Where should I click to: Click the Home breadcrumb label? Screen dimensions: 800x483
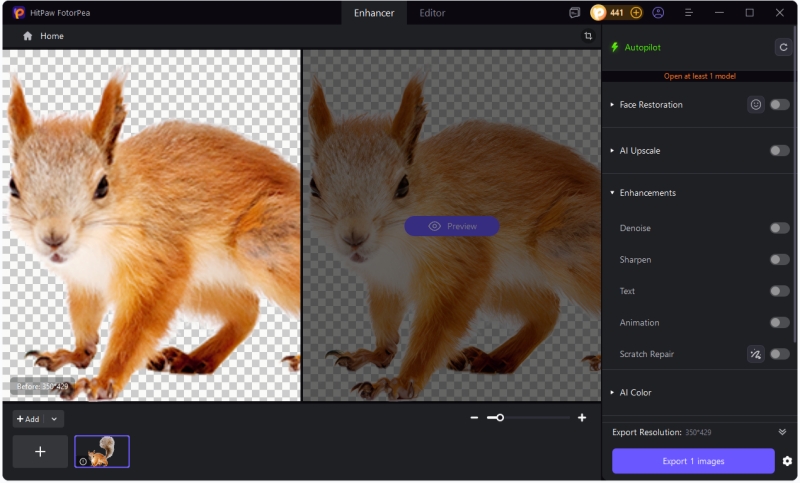click(x=52, y=36)
